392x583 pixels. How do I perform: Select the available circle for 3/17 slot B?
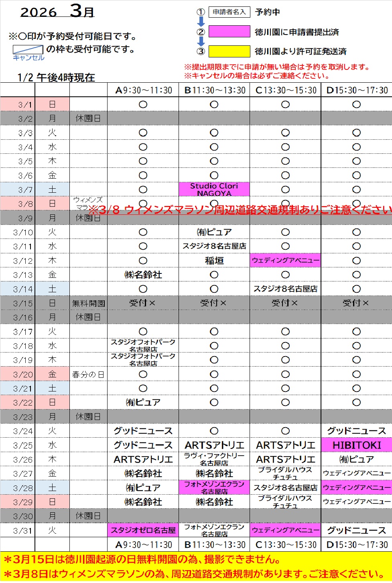[x=214, y=332]
